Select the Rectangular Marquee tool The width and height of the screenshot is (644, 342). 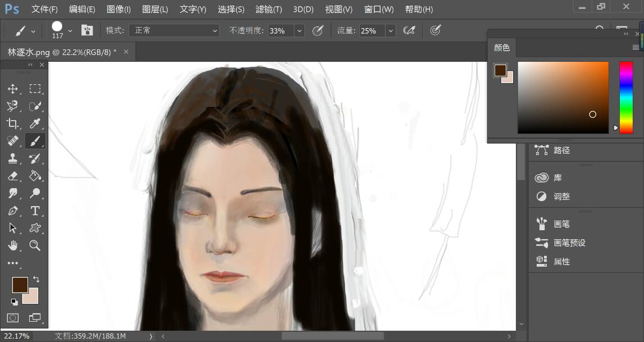[35, 89]
